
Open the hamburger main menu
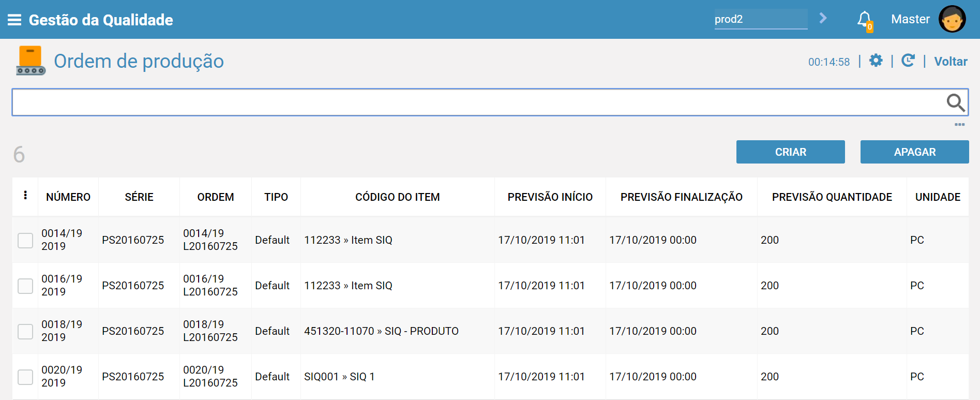pyautogui.click(x=14, y=20)
